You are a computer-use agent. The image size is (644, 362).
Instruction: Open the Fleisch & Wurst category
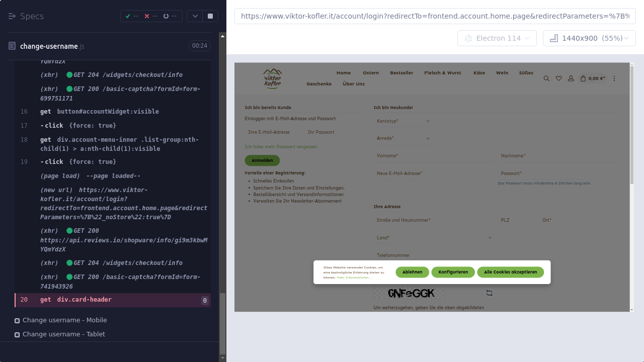click(442, 73)
